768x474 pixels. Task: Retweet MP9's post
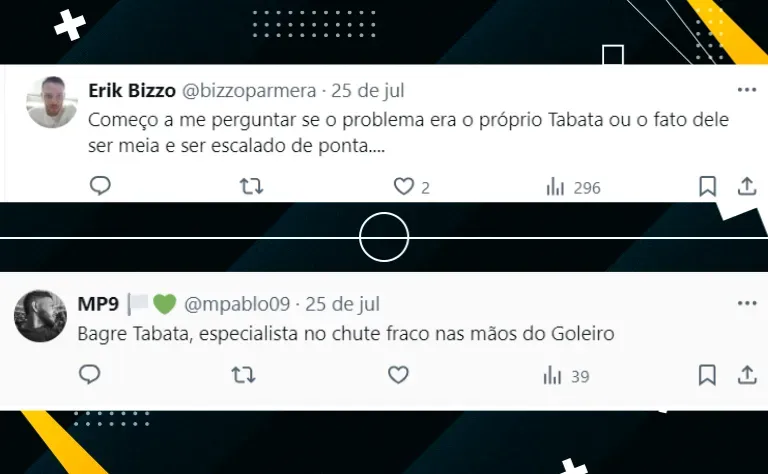(243, 375)
